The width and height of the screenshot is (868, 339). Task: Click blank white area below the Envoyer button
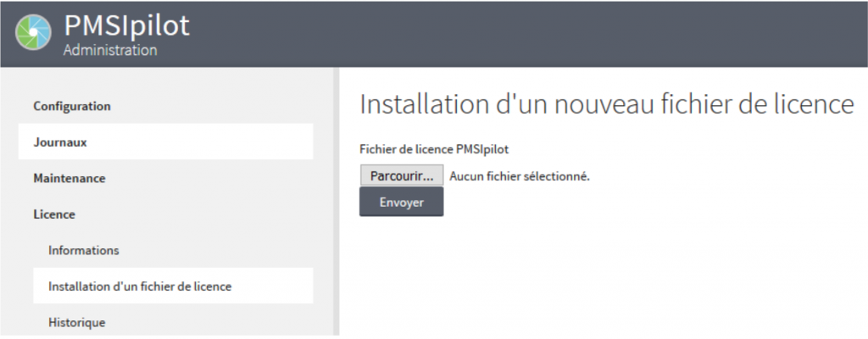click(593, 280)
